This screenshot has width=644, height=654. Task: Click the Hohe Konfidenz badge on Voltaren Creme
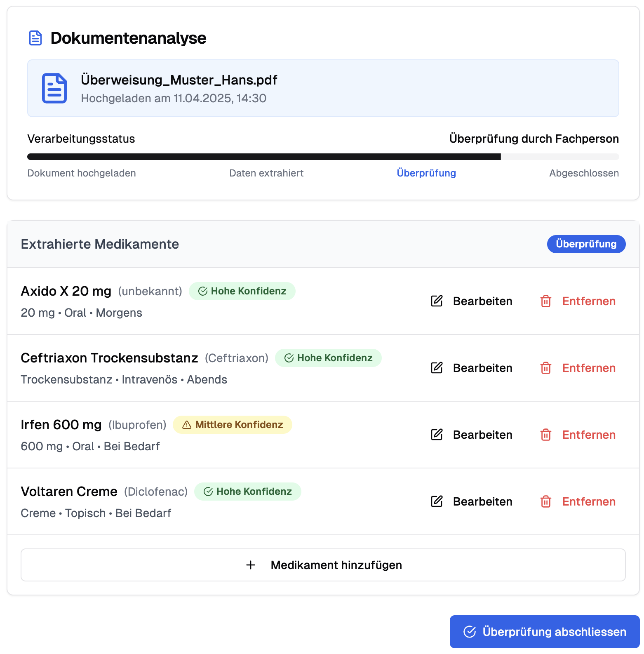pos(248,492)
